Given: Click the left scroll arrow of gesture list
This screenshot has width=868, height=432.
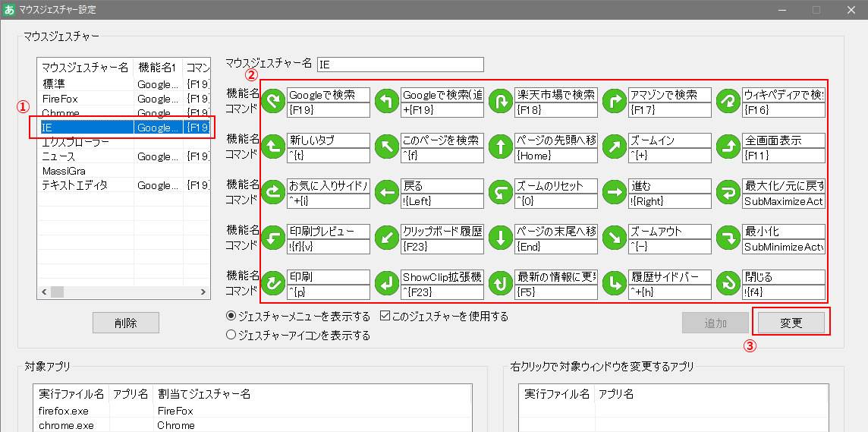Looking at the screenshot, I should tap(44, 292).
